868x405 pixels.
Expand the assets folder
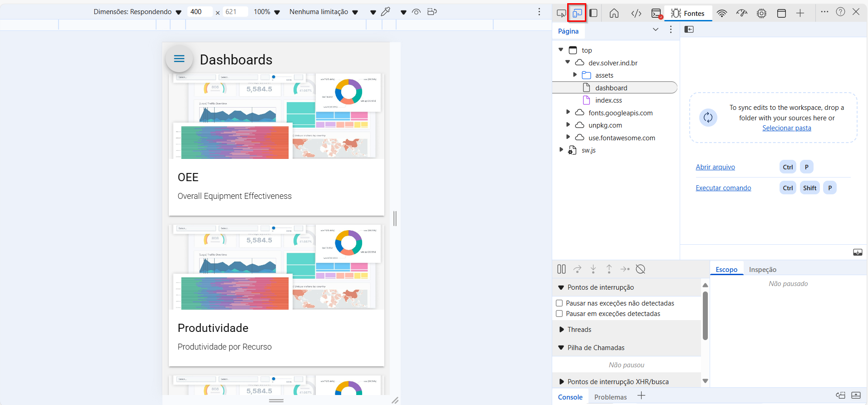point(575,74)
